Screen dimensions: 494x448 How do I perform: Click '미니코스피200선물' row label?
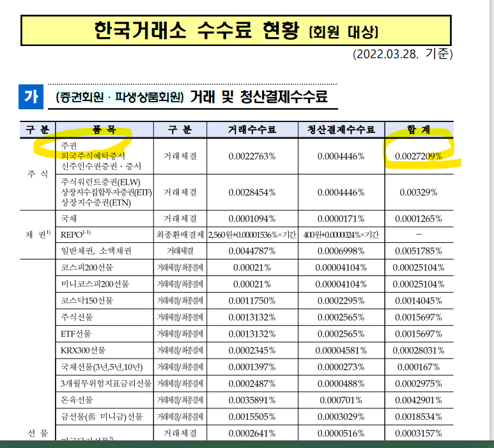click(x=95, y=284)
